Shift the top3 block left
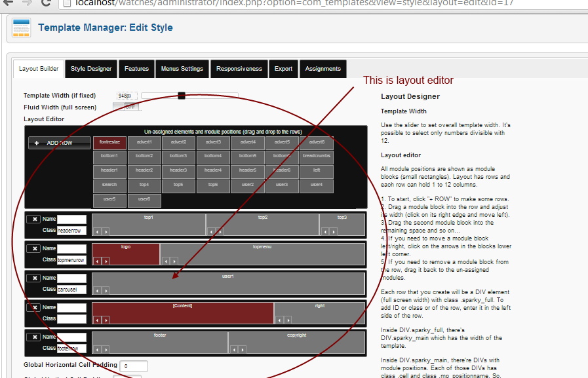The height and width of the screenshot is (378, 588). tap(325, 231)
